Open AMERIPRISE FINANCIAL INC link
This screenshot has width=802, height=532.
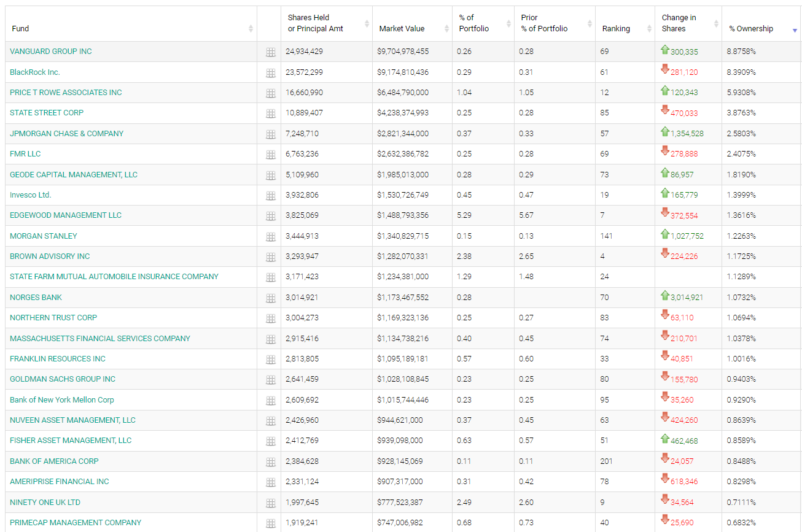60,482
